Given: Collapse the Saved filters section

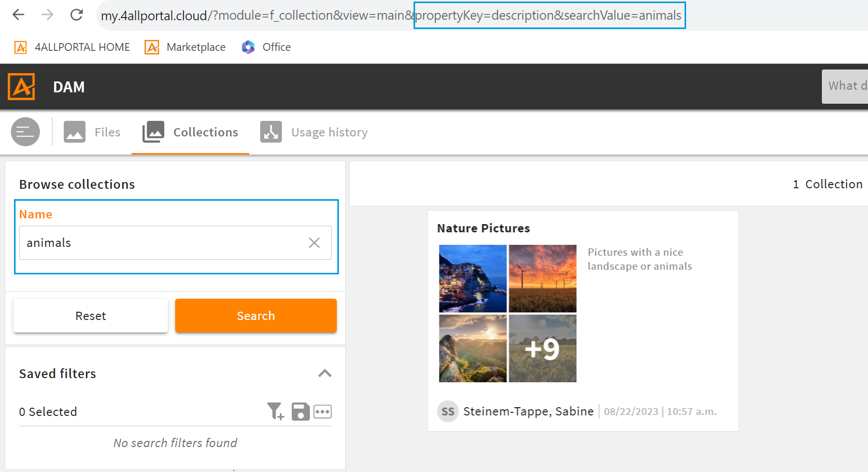Looking at the screenshot, I should [325, 373].
